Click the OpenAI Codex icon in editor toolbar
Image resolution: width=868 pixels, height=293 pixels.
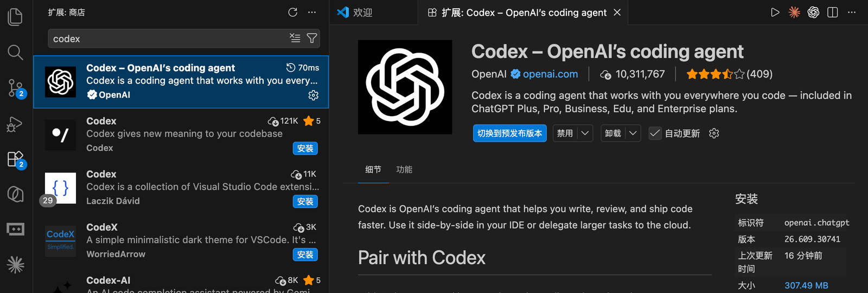coord(813,12)
